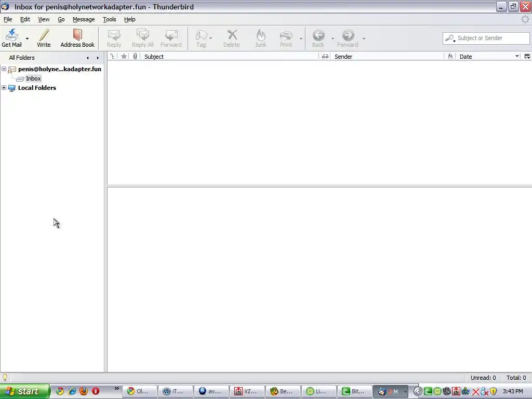Click the Back navigation button
The width and height of the screenshot is (532, 399).
click(318, 38)
